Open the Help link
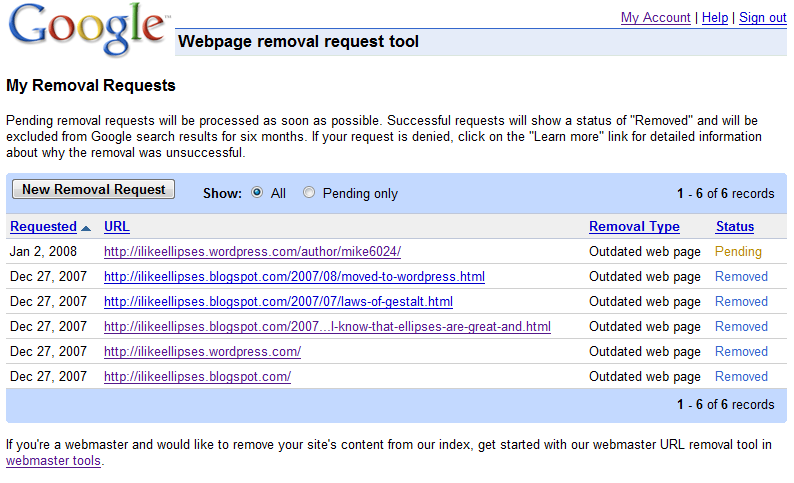Viewport: 794px width, 483px height. 714,18
